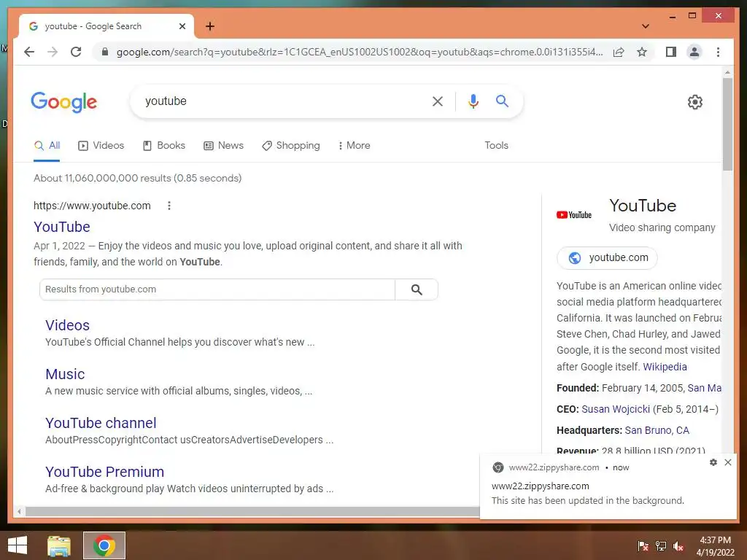
Task: Click the vertical scrollbar thumb
Action: coord(727,124)
